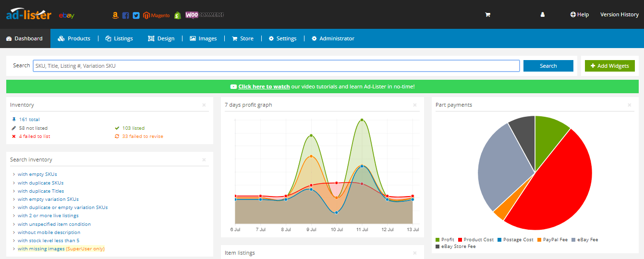
Task: Open the Products menu tab
Action: [74, 38]
